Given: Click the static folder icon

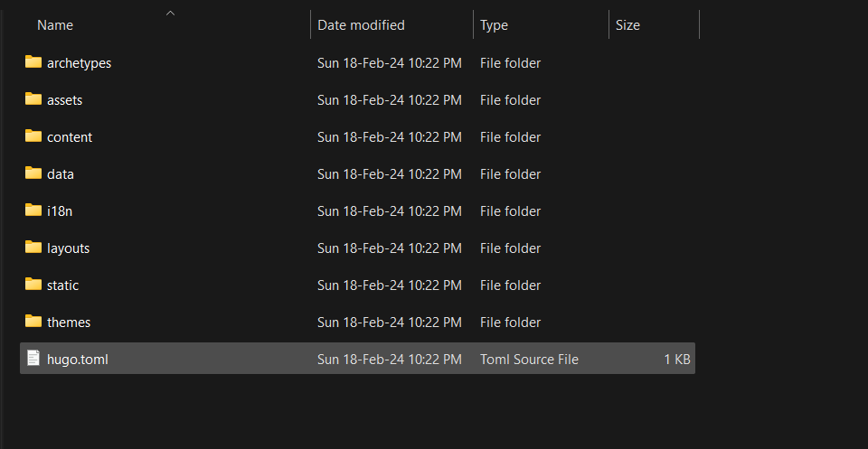Looking at the screenshot, I should tap(33, 285).
